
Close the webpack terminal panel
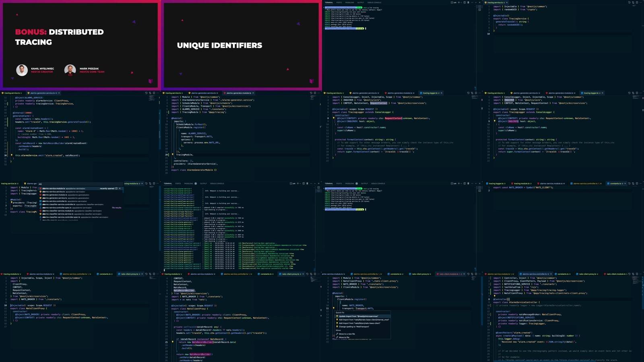[x=319, y=183]
